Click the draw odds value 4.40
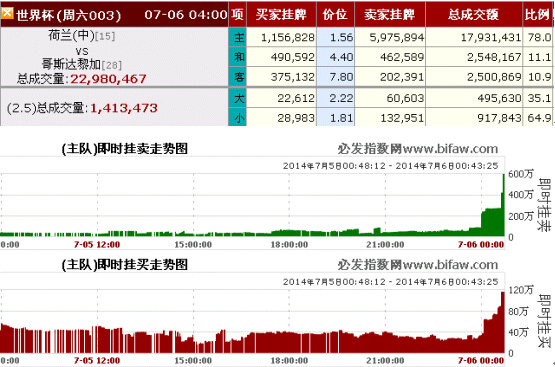This screenshot has height=367, width=555. coord(341,57)
